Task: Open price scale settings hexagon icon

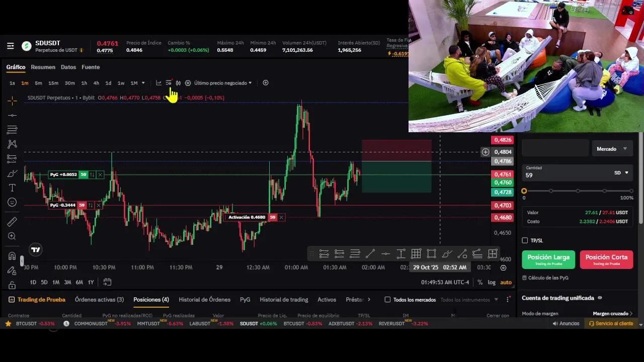Action: click(504, 268)
